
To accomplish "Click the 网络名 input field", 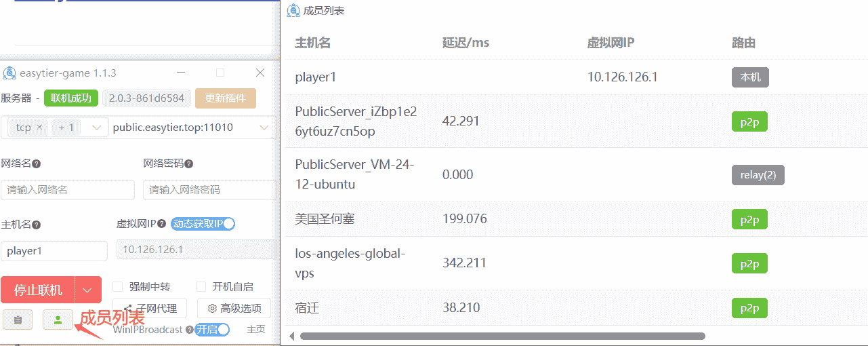I will [x=68, y=190].
